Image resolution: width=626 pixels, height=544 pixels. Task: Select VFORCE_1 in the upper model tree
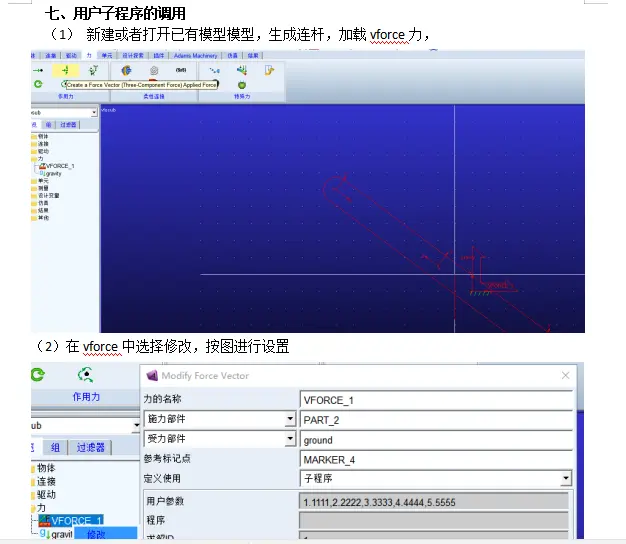click(x=60, y=166)
